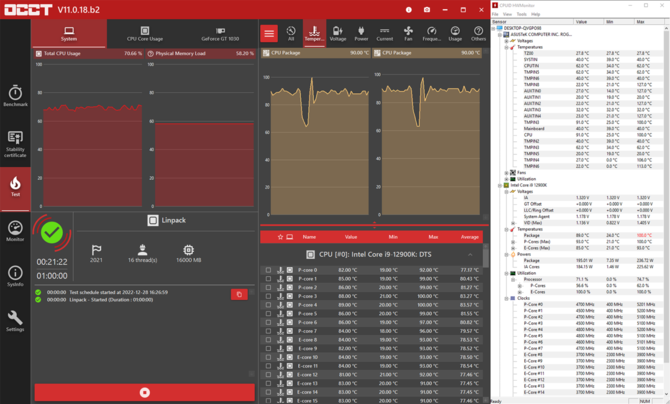Select Voltage sensor filter

[338, 33]
